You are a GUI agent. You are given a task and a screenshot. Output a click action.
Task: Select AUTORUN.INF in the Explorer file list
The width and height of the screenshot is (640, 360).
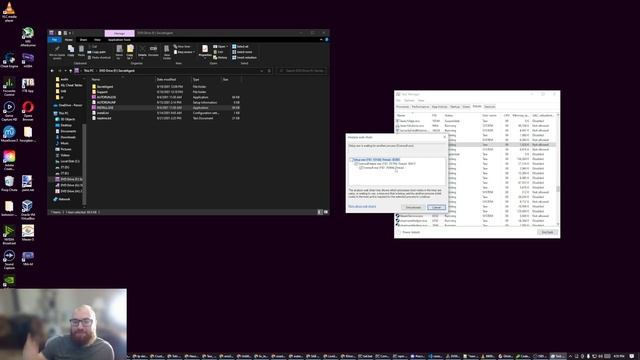coord(106,102)
